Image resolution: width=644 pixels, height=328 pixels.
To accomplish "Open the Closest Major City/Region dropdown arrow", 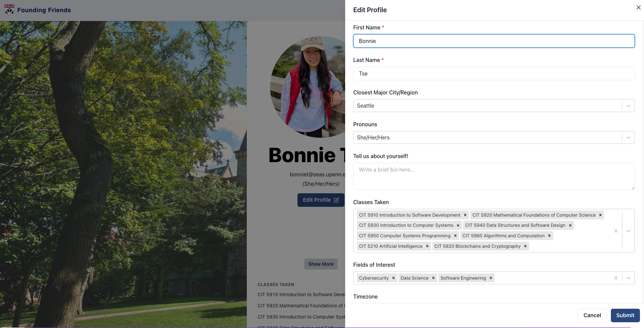I will [x=628, y=106].
